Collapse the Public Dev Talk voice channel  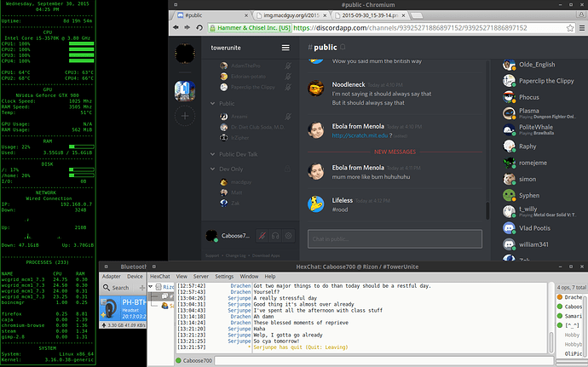point(213,154)
